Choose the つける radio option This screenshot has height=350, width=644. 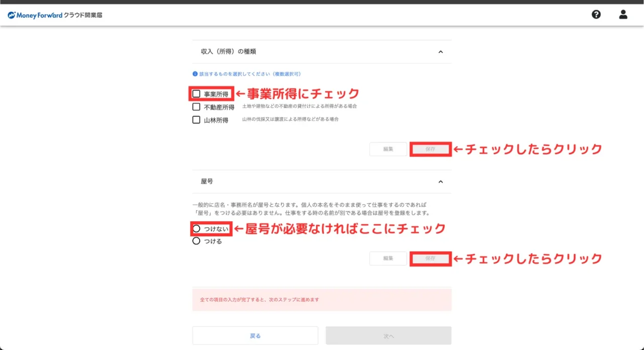(197, 241)
